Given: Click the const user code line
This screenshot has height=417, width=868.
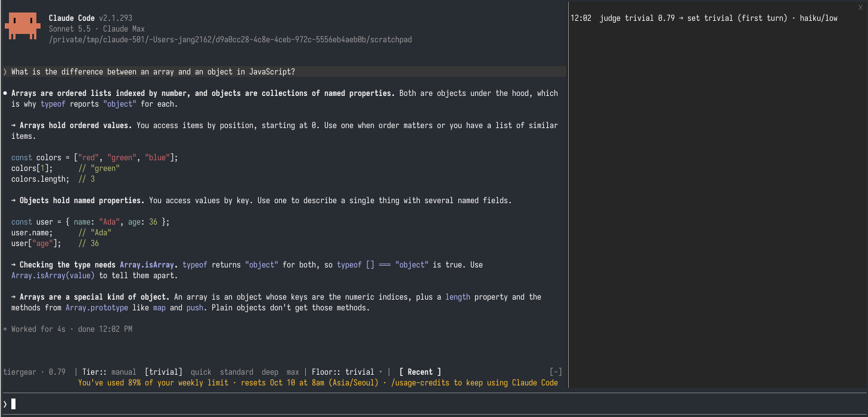Looking at the screenshot, I should pyautogui.click(x=91, y=222).
